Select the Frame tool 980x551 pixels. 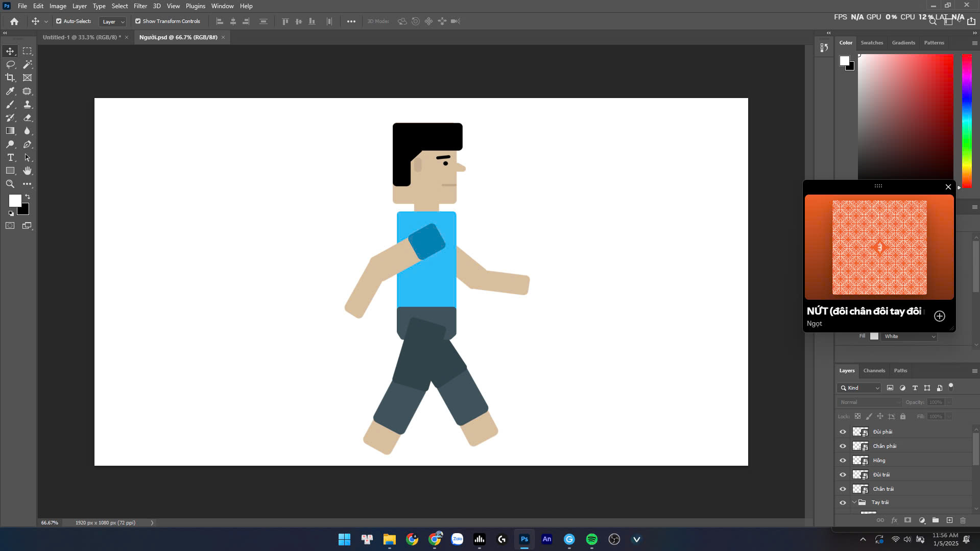pos(28,78)
